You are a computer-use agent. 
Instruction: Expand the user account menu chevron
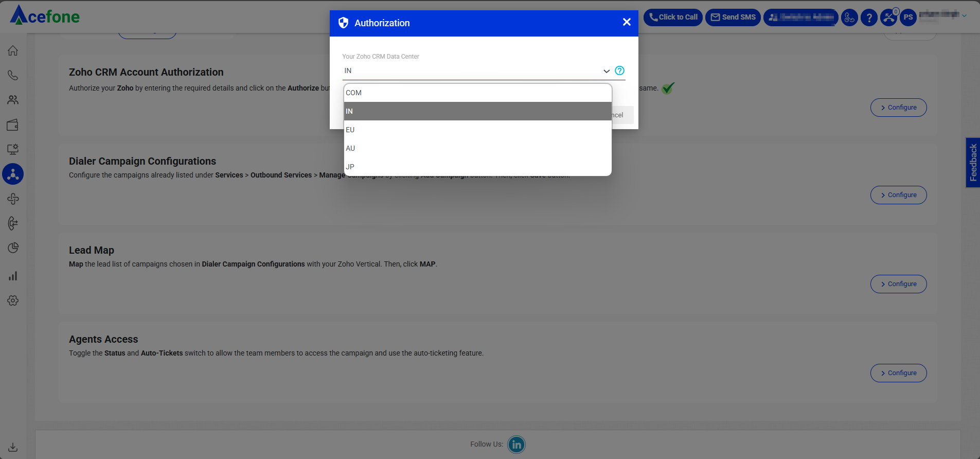pos(964,16)
